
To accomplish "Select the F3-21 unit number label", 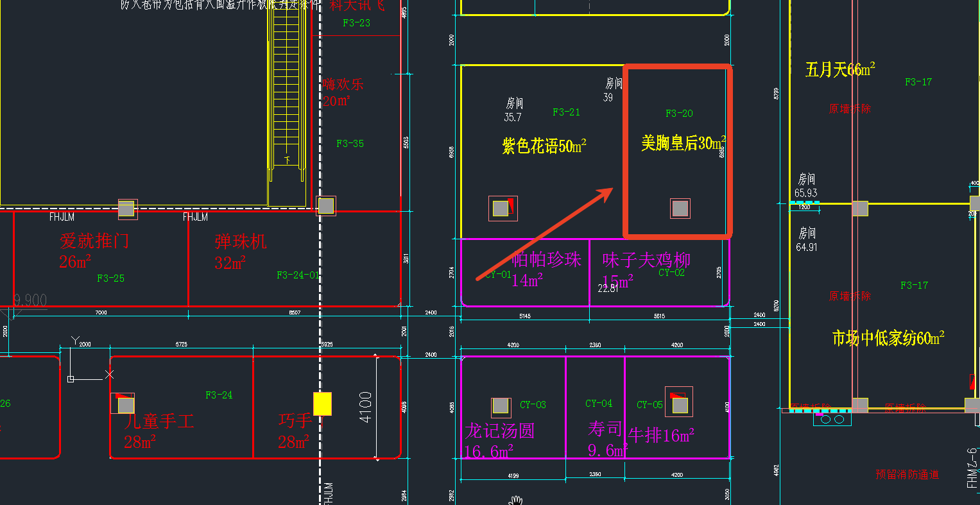I will click(x=566, y=112).
